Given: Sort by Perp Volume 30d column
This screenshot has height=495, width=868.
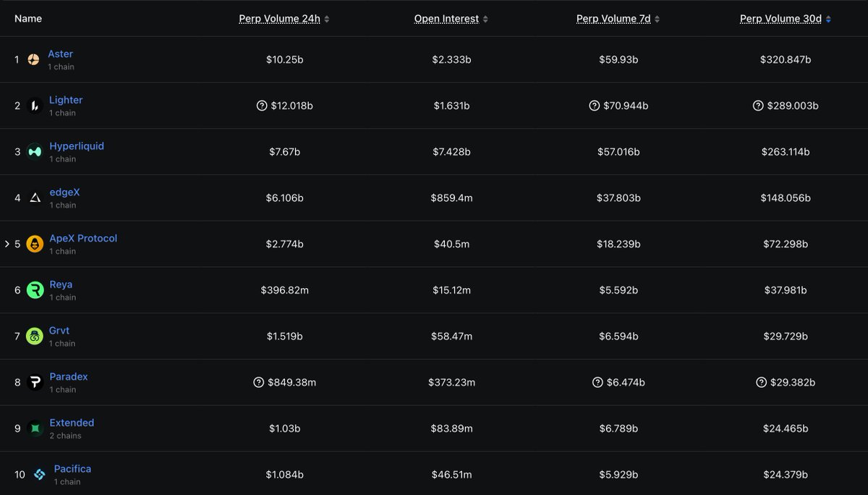Looking at the screenshot, I should [780, 19].
